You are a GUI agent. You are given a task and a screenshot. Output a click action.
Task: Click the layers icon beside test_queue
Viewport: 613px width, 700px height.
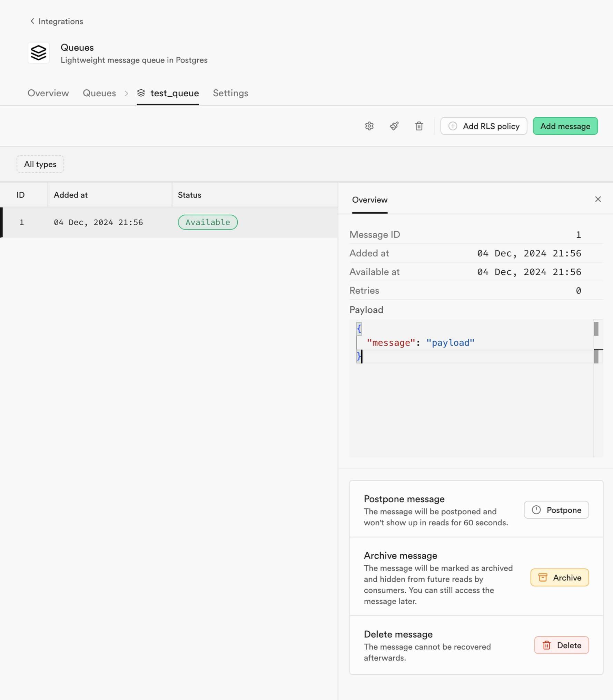141,93
